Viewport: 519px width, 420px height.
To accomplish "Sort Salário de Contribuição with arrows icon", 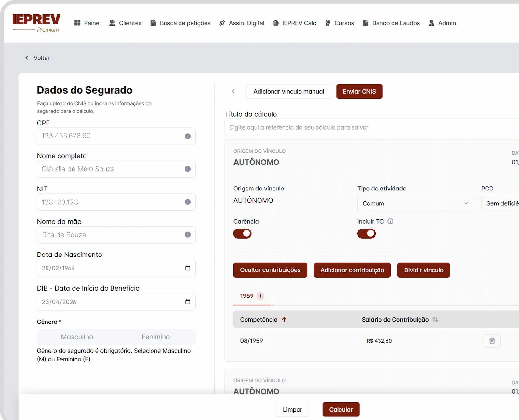I will [x=435, y=320].
